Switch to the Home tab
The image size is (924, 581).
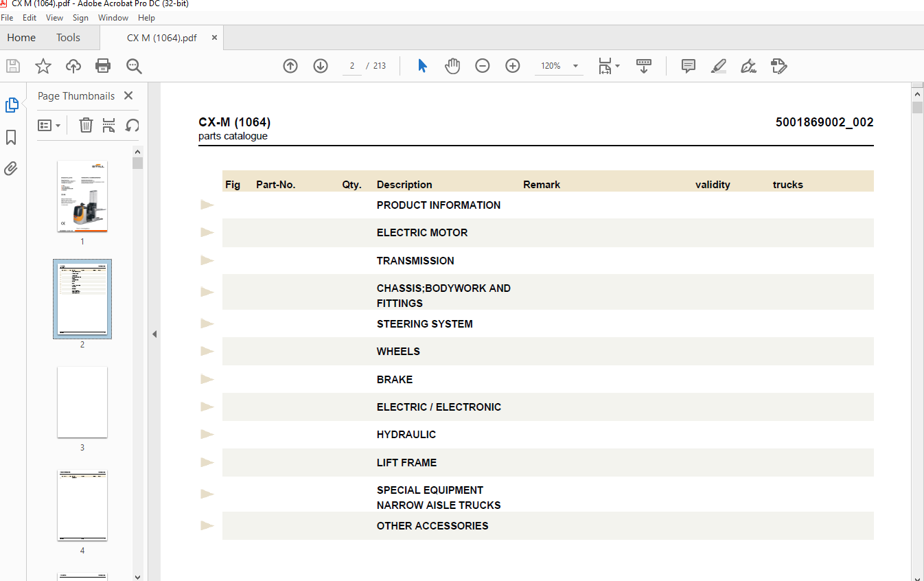21,38
